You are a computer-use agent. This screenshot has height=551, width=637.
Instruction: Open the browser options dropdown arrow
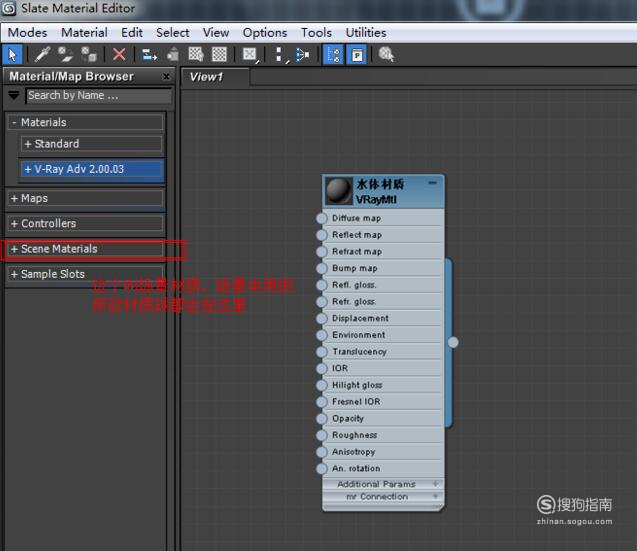14,95
